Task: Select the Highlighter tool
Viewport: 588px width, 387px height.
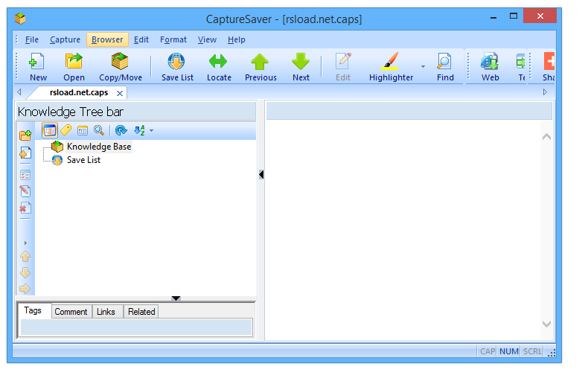Action: click(391, 67)
